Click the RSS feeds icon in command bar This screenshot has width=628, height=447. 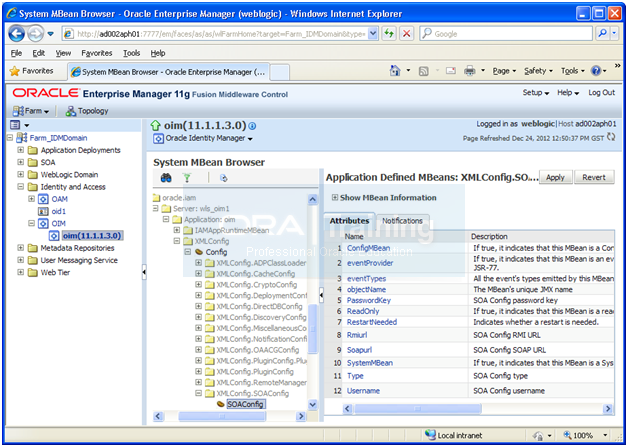point(423,71)
